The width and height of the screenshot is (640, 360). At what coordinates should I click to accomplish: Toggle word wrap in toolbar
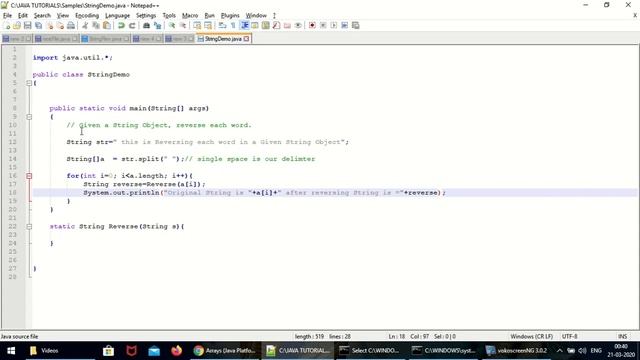coord(222,25)
